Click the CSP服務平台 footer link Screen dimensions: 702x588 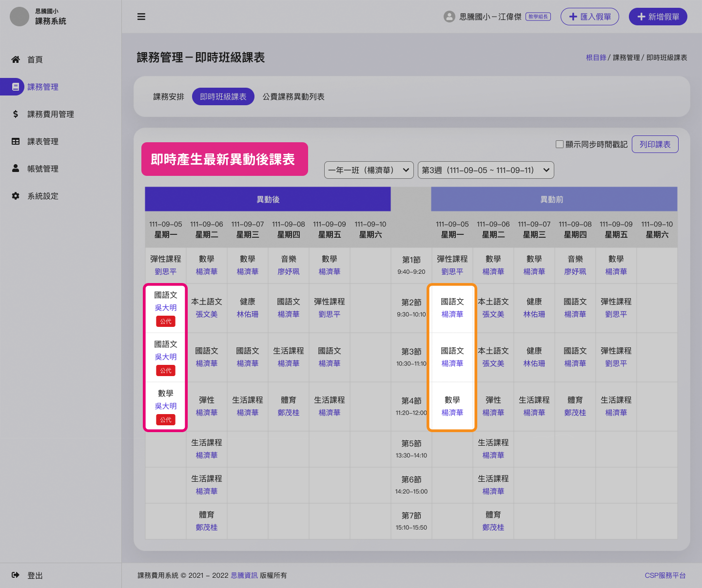(x=665, y=575)
